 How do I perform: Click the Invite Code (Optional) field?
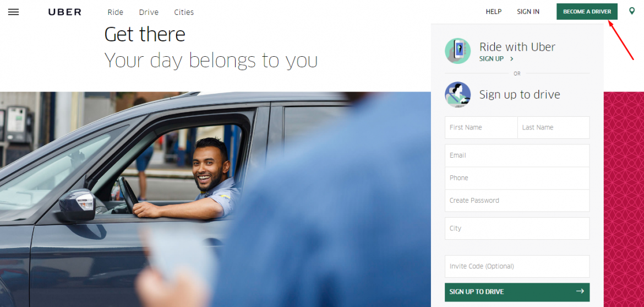517,266
